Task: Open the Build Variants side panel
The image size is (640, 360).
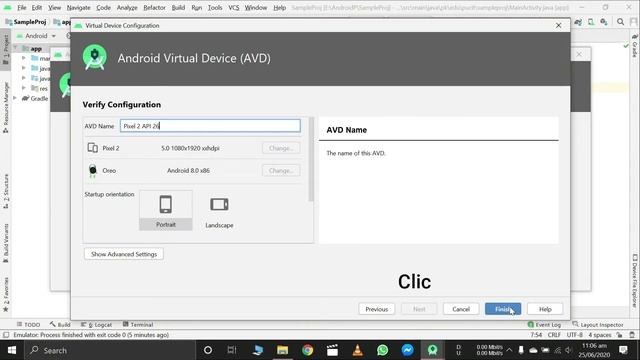Action: click(6, 243)
